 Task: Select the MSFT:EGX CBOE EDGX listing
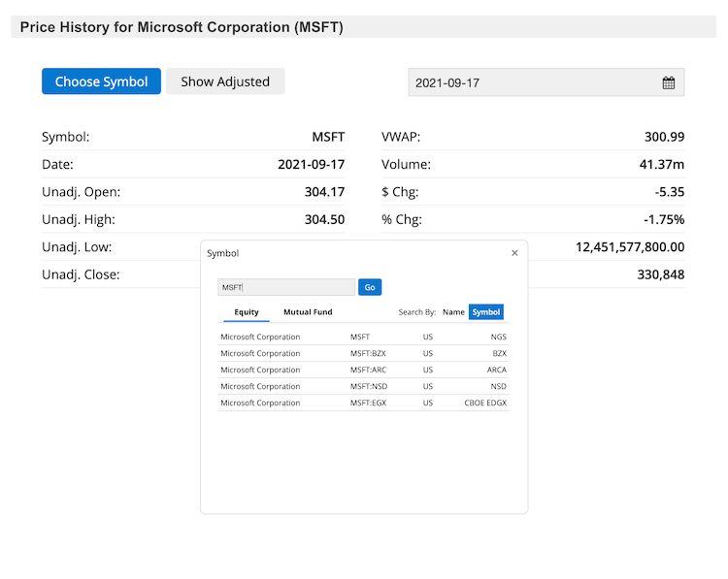pyautogui.click(x=363, y=402)
